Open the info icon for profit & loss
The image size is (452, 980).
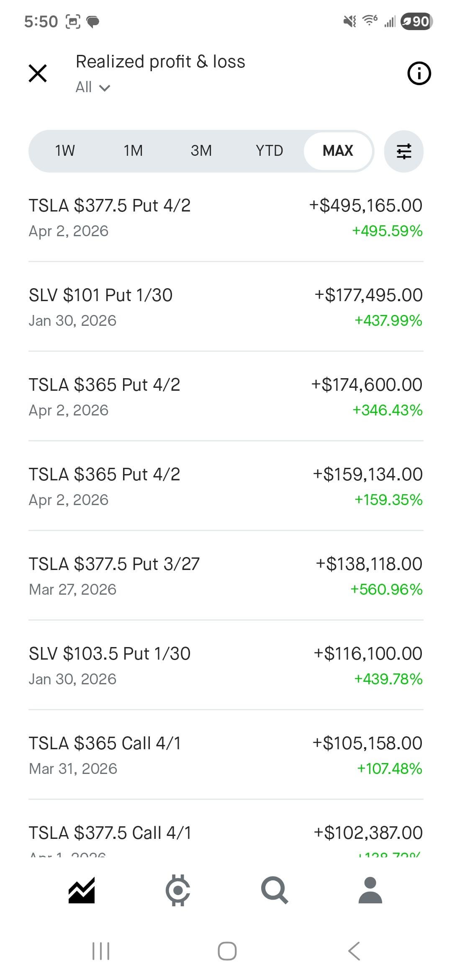coord(419,74)
